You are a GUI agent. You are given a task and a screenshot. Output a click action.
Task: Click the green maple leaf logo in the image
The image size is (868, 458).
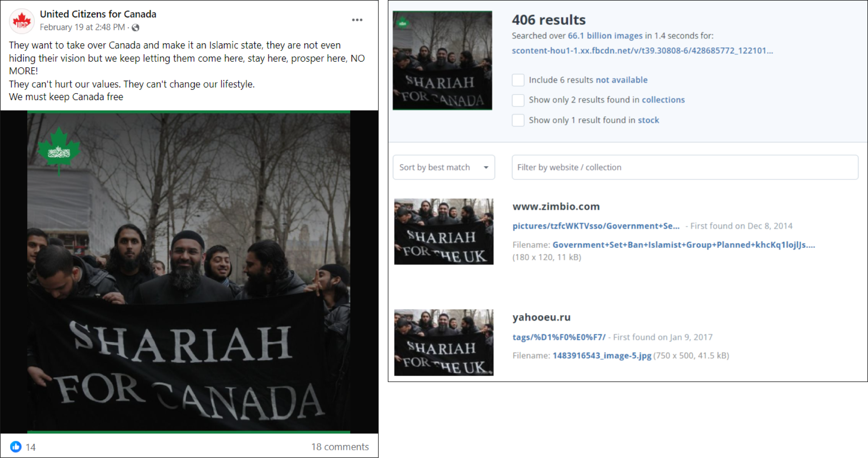[x=59, y=151]
